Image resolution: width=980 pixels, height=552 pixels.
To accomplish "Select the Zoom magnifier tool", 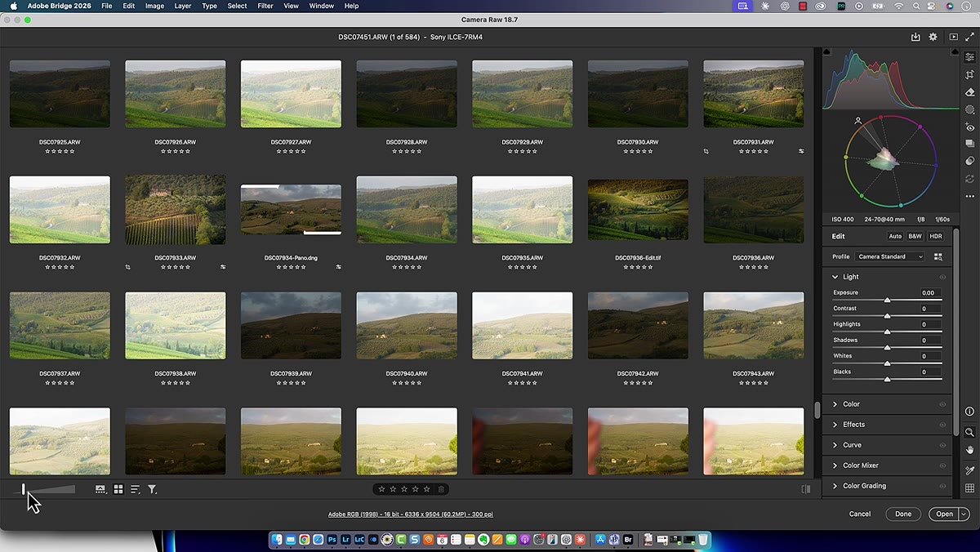I will click(x=970, y=432).
